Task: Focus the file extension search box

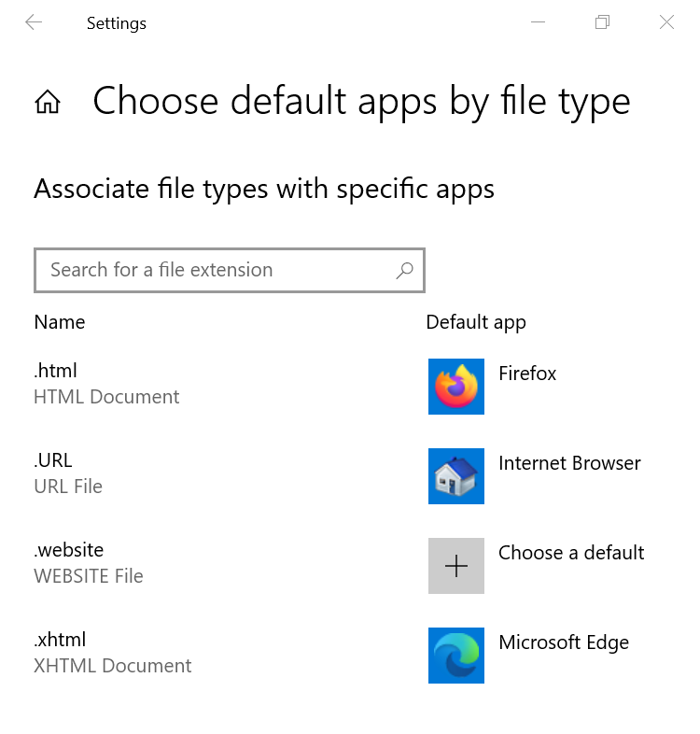Action: coord(230,270)
